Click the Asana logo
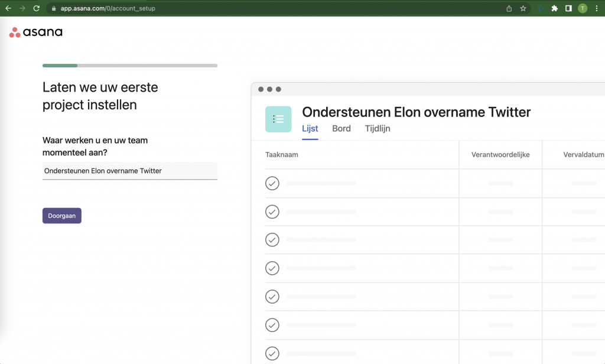The image size is (605, 364). coord(36,32)
